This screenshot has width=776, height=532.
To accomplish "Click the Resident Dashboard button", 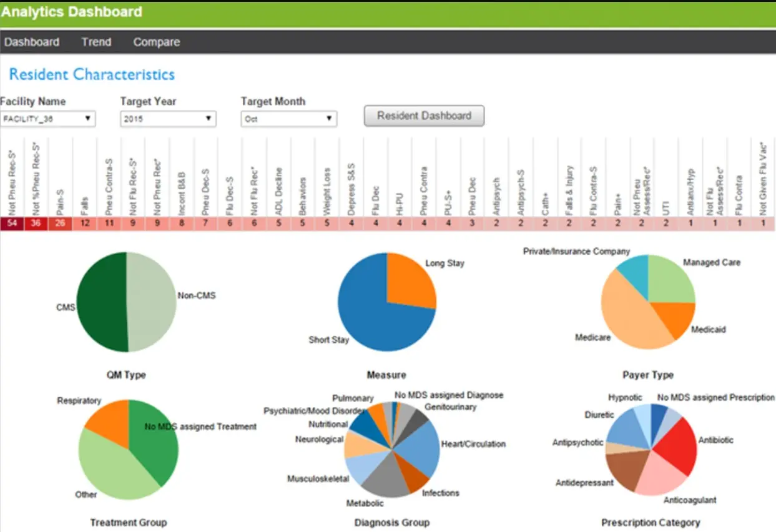I will click(x=423, y=116).
